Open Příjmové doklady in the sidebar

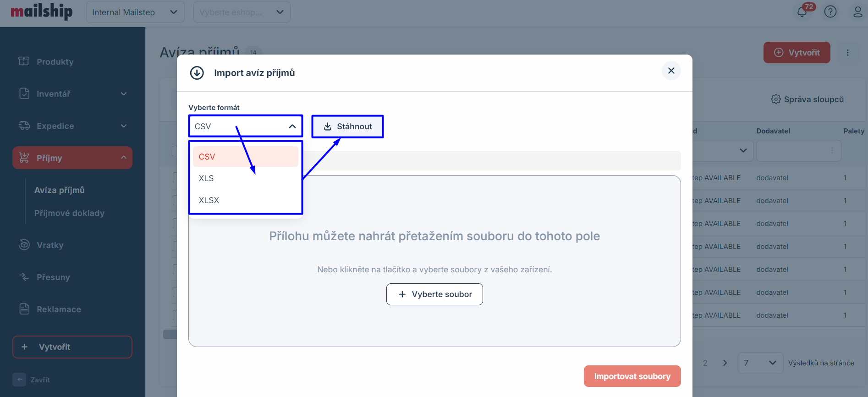69,213
